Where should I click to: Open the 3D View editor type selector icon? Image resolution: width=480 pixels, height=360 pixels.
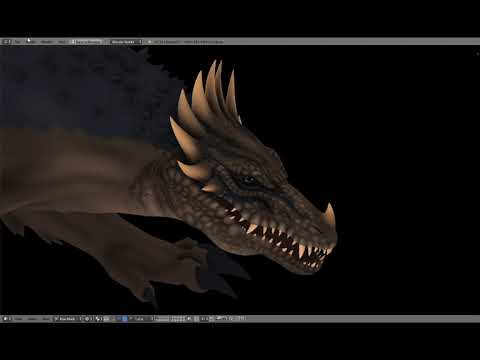[x=7, y=319]
